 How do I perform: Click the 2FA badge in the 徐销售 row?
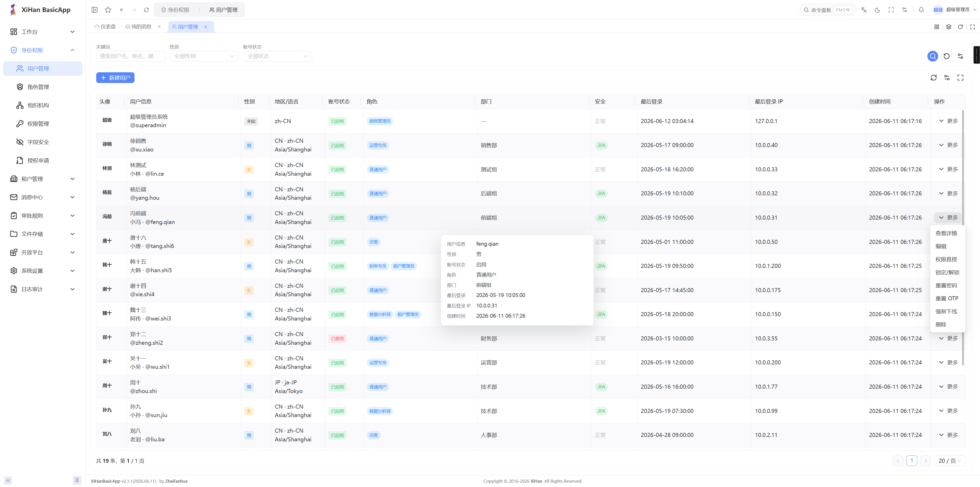click(x=601, y=146)
